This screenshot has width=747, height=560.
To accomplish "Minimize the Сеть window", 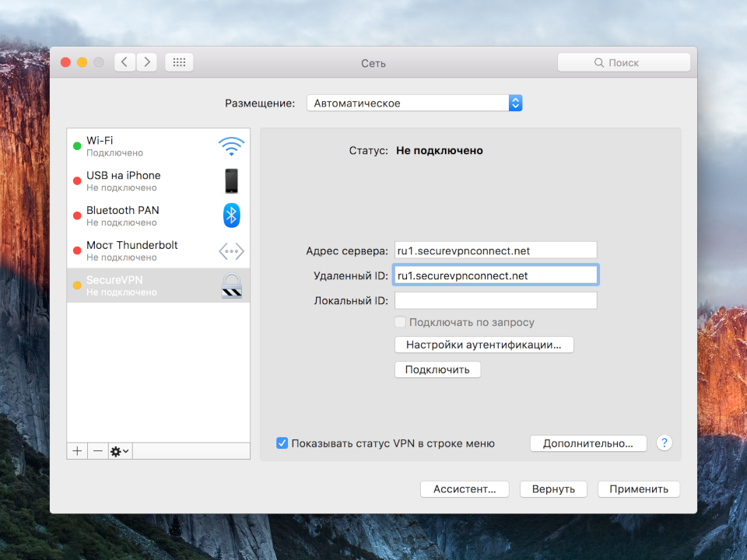I will pyautogui.click(x=82, y=62).
